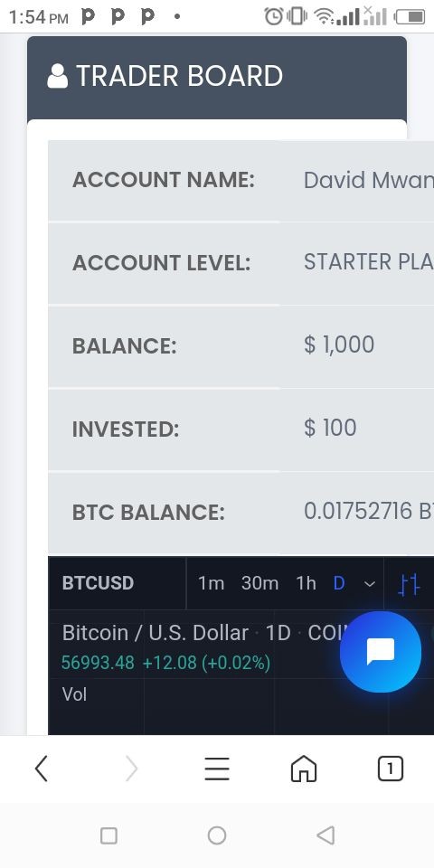Tap Android home circle button
434x868 pixels.
point(217,835)
